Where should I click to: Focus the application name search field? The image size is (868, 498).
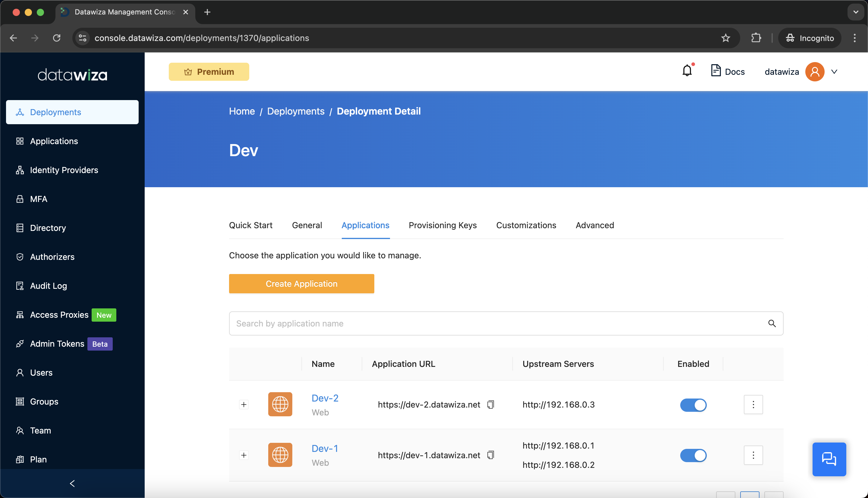pos(506,323)
